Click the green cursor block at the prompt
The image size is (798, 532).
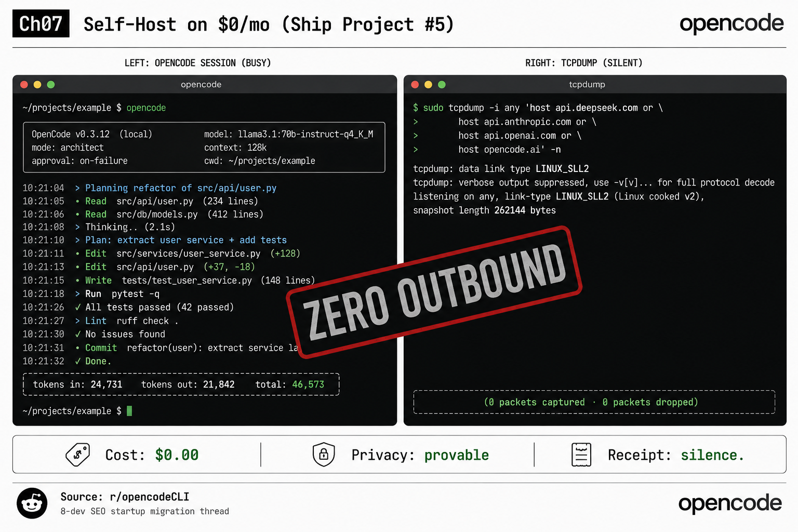coord(129,411)
